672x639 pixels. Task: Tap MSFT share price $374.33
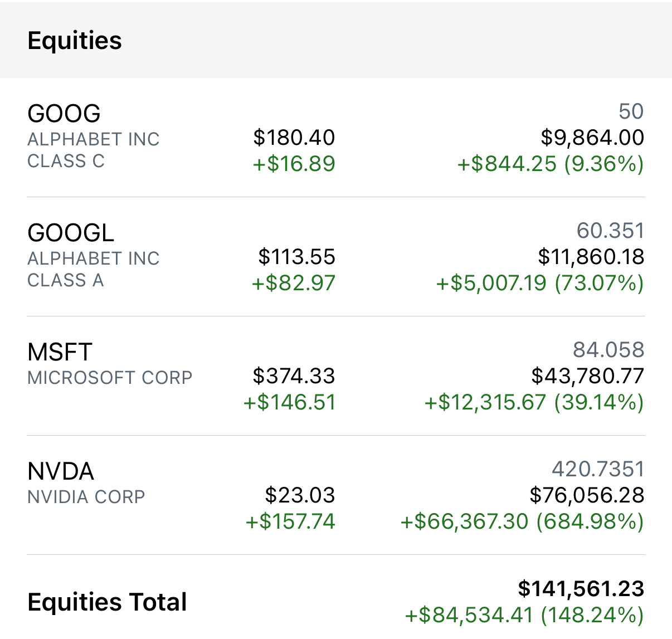(294, 376)
